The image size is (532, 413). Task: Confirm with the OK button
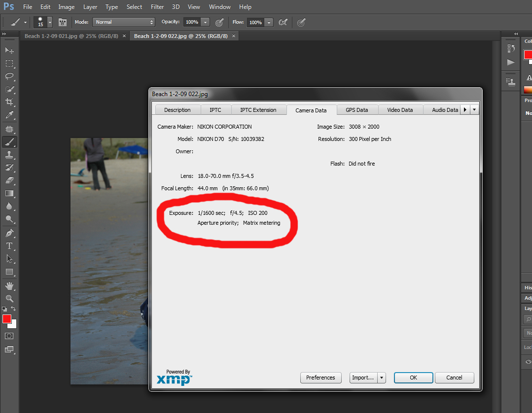click(x=413, y=378)
